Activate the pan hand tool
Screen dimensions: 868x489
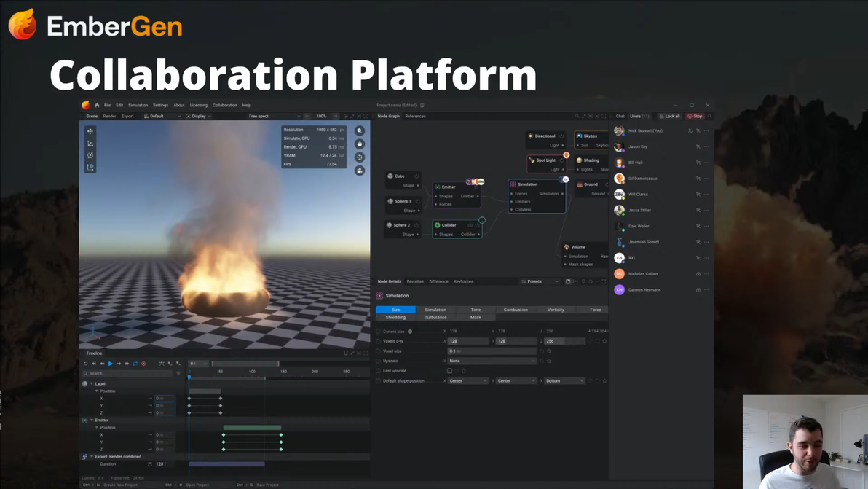(359, 144)
